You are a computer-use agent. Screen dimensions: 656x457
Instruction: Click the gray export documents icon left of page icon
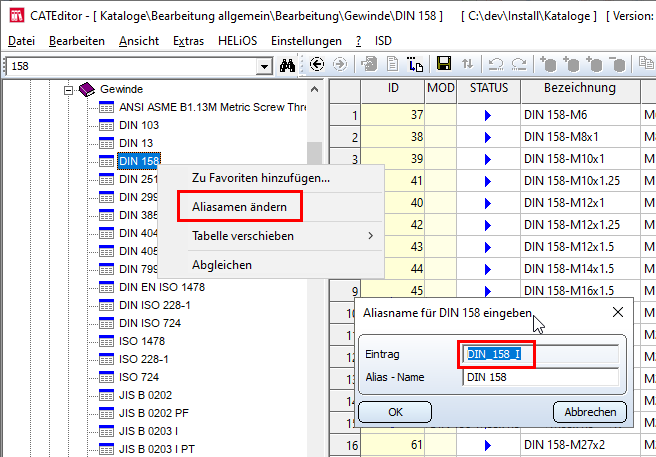pyautogui.click(x=369, y=64)
